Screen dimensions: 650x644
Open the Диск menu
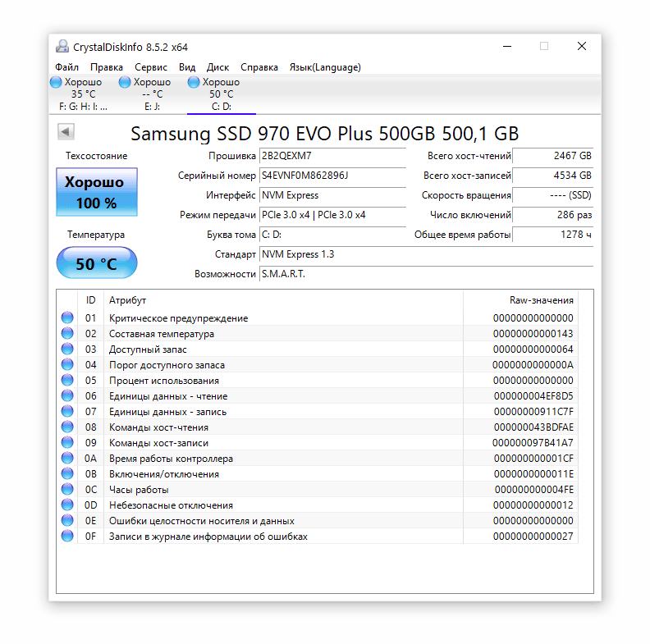point(217,67)
